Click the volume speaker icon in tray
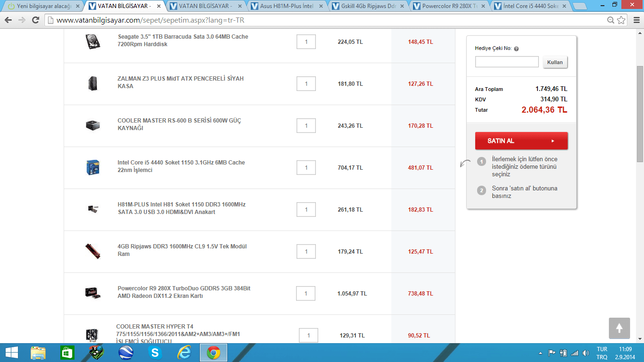This screenshot has height=362, width=644. pos(586,353)
